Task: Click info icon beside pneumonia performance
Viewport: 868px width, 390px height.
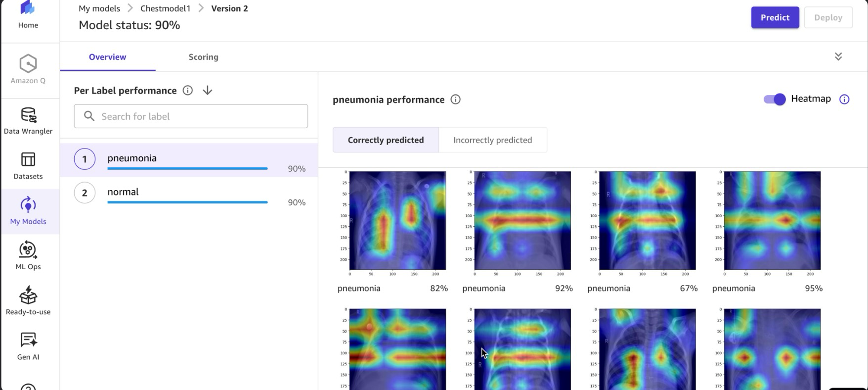Action: tap(455, 99)
